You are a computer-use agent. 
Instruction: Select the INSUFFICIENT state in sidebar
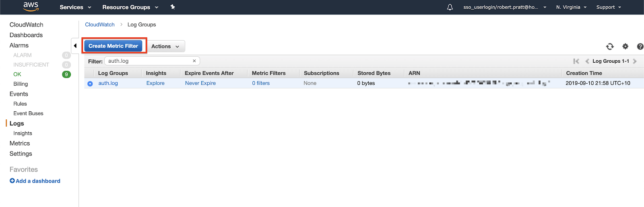(31, 65)
